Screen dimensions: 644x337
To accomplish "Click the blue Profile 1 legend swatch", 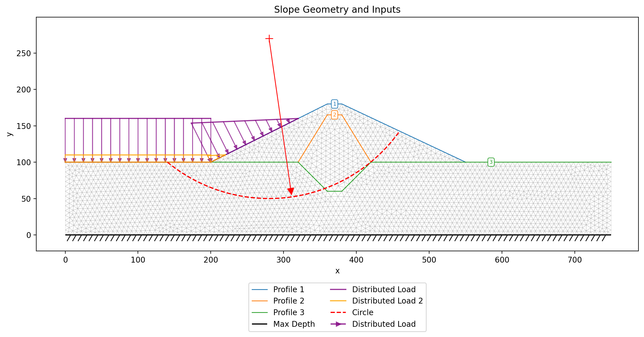I will [259, 289].
